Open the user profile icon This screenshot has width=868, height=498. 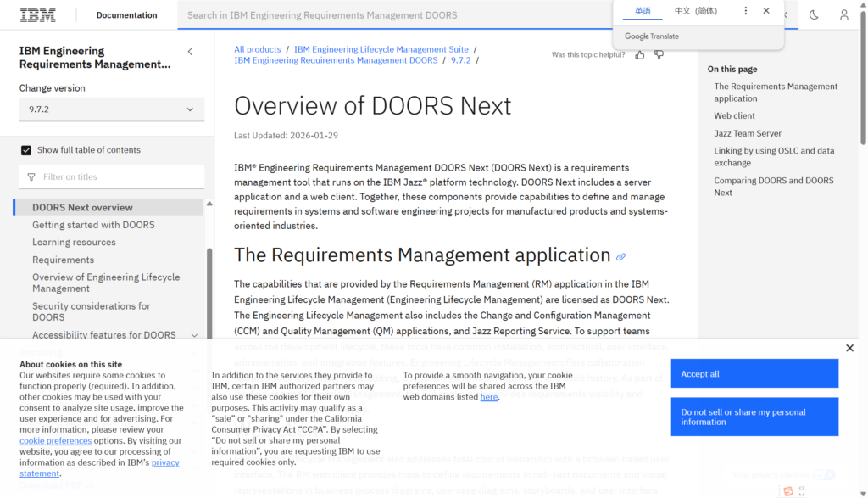click(843, 15)
